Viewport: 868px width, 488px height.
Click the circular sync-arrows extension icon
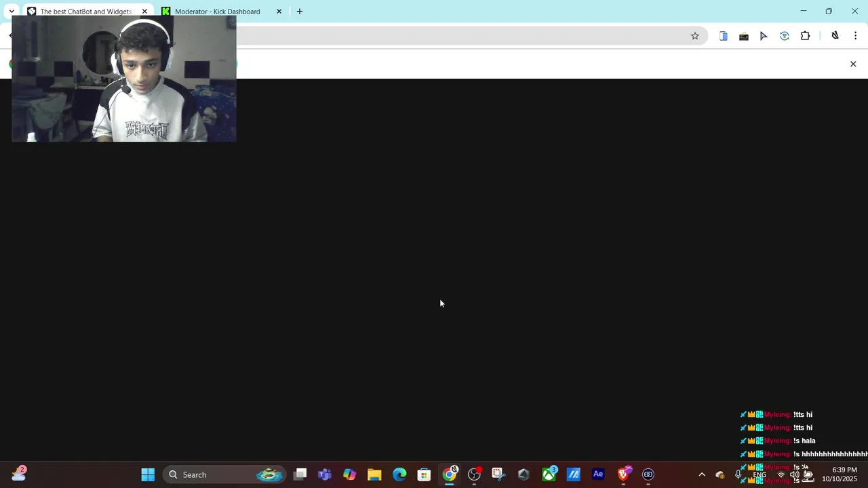pyautogui.click(x=785, y=36)
